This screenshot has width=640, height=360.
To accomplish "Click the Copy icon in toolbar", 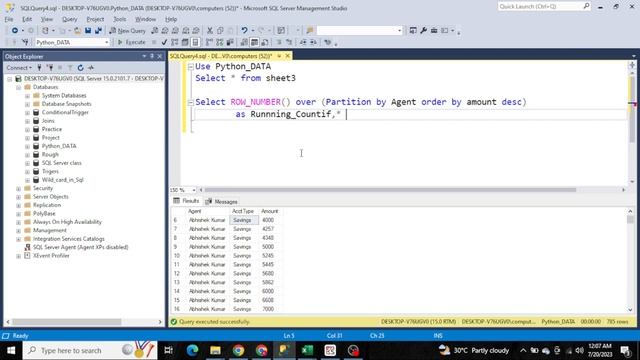I will coord(220,31).
